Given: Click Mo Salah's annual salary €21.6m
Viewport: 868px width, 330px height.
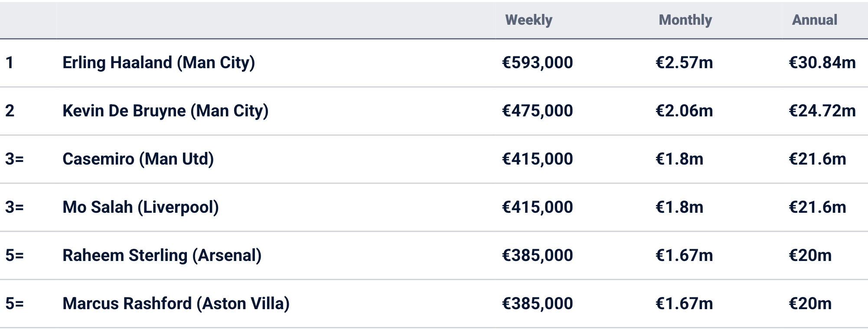Looking at the screenshot, I should click(x=817, y=207).
